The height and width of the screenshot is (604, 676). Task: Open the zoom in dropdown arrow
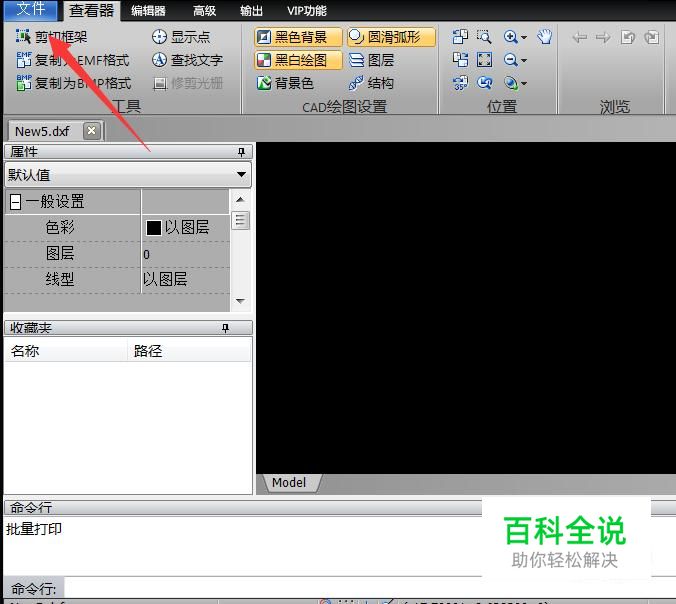click(524, 38)
